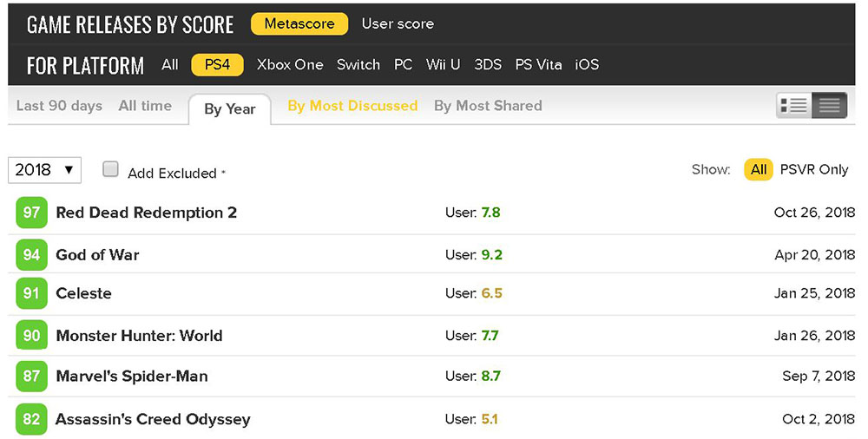Click the Oct 2, 2018 release date

(819, 419)
